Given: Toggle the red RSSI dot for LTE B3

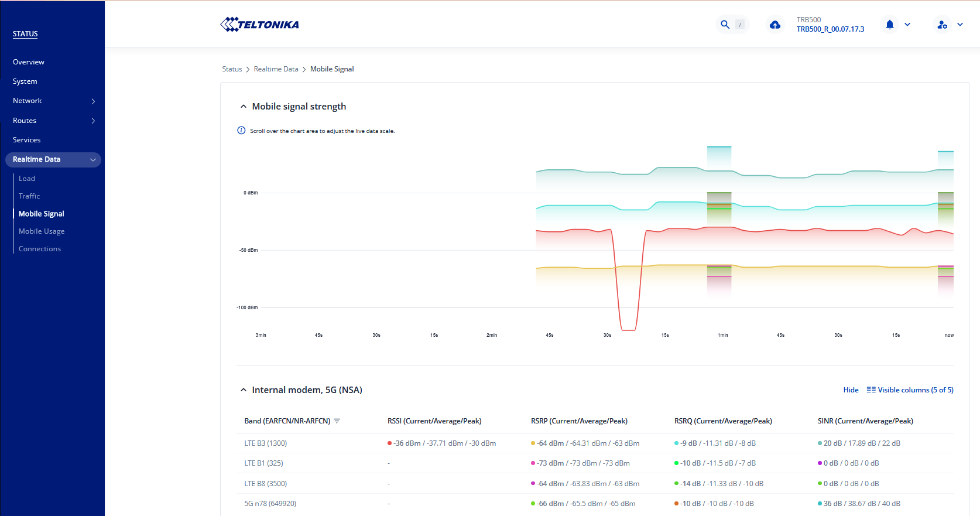Looking at the screenshot, I should [x=389, y=443].
